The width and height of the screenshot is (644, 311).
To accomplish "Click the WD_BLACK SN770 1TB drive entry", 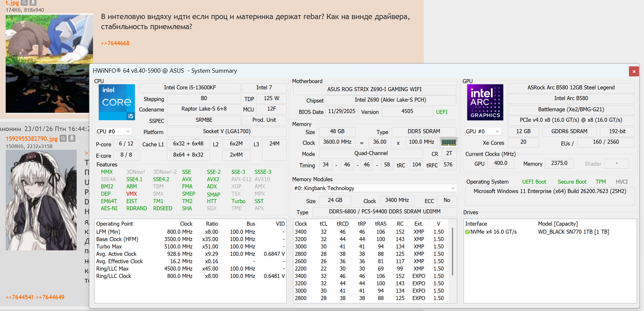I will 573,232.
